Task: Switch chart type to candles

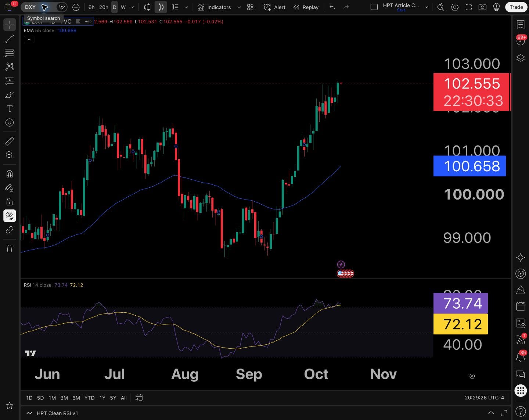Action: click(161, 7)
